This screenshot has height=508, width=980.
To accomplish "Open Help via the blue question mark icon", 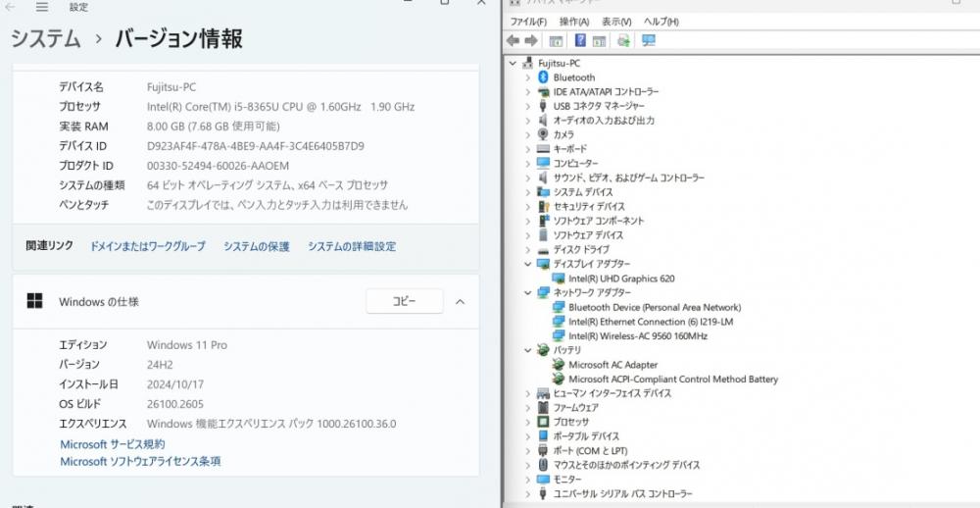I will (x=580, y=40).
